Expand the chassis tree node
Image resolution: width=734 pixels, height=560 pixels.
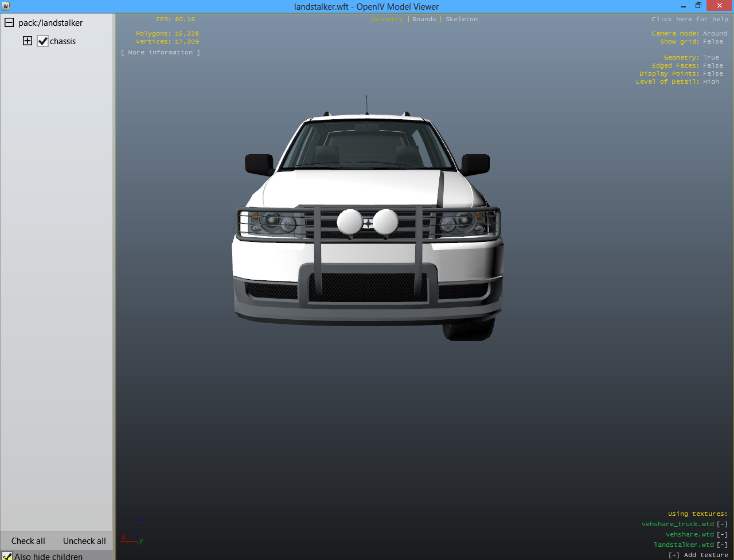(28, 41)
